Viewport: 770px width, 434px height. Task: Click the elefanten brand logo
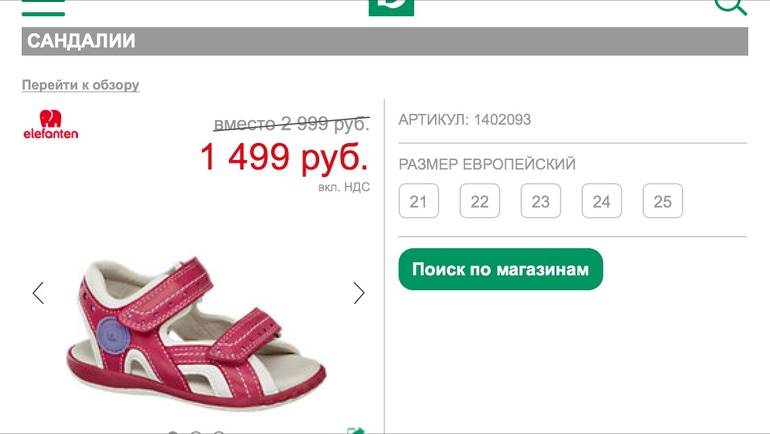pyautogui.click(x=51, y=124)
